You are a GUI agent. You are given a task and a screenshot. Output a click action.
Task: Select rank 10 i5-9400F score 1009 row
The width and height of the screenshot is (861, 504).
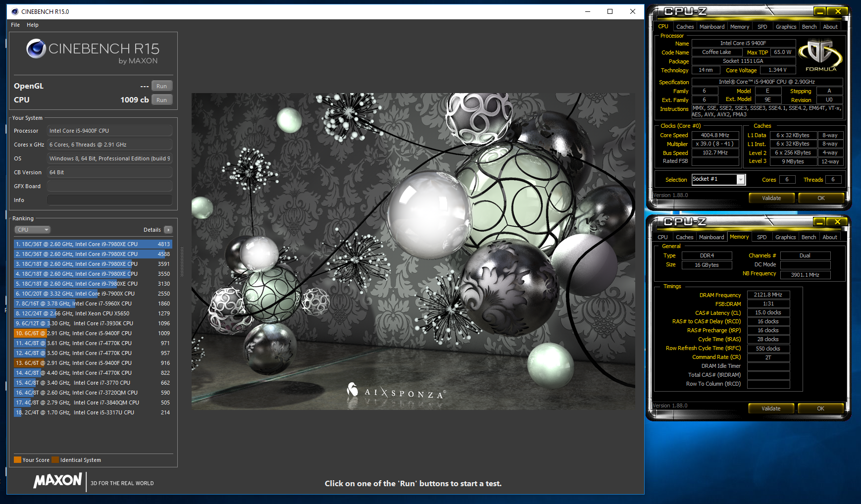coord(93,333)
